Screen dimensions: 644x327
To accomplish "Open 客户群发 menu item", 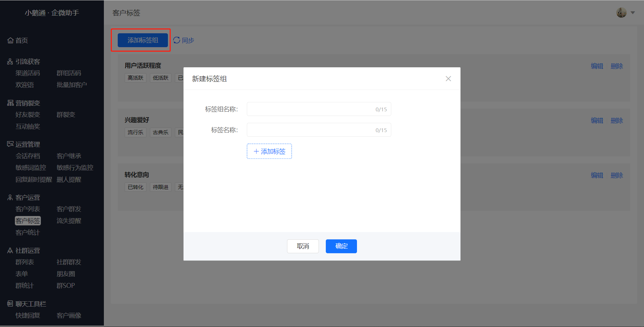I will [x=69, y=209].
